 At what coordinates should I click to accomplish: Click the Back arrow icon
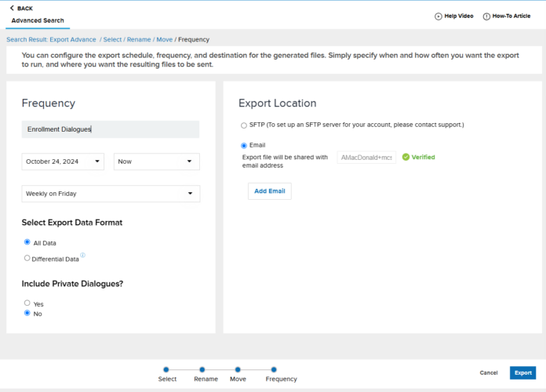(x=13, y=8)
